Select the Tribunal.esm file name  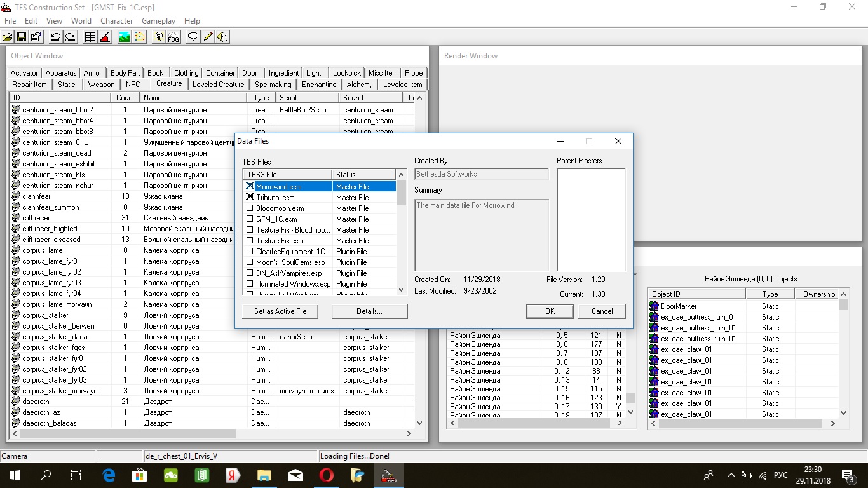pos(275,198)
